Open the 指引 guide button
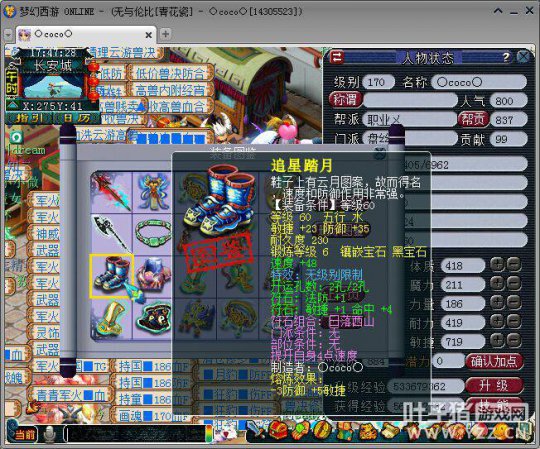The image size is (540, 449). point(29,118)
